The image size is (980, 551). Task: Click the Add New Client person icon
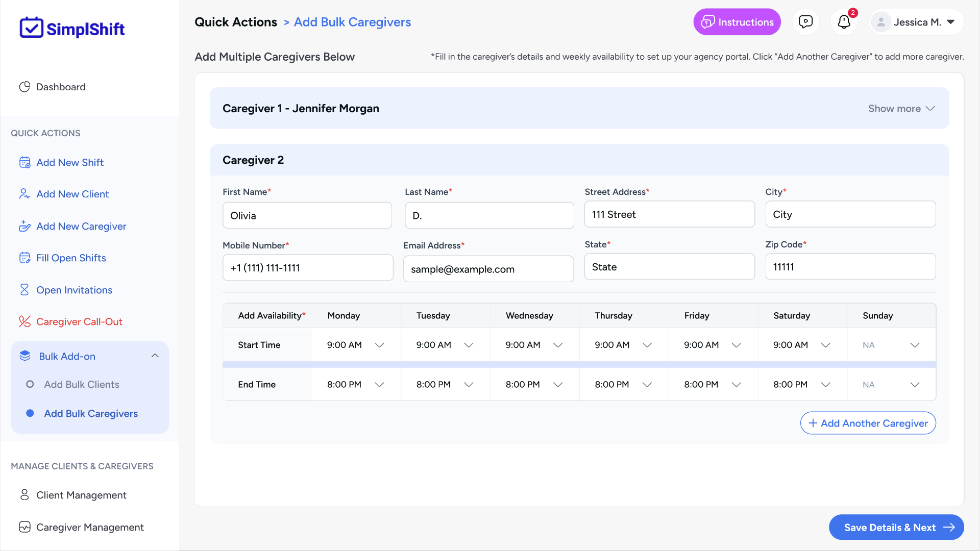tap(24, 194)
